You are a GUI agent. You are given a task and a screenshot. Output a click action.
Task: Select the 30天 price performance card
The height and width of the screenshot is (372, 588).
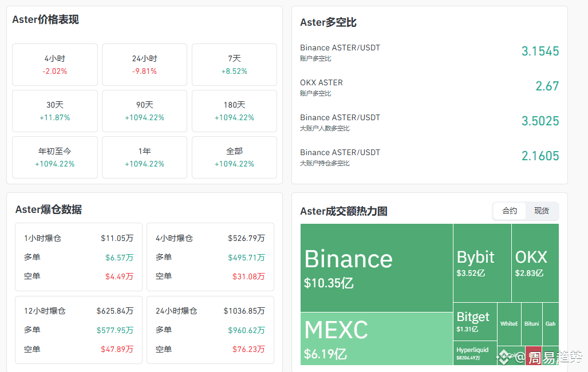(55, 111)
